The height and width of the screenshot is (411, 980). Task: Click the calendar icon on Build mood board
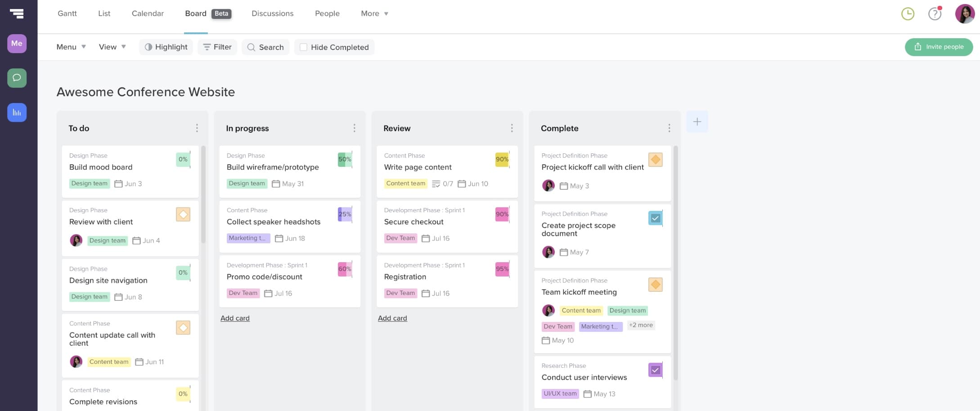(118, 183)
